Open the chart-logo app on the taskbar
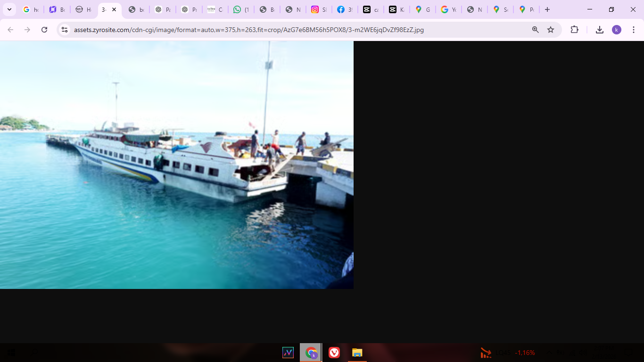Image resolution: width=644 pixels, height=362 pixels. coord(288,353)
